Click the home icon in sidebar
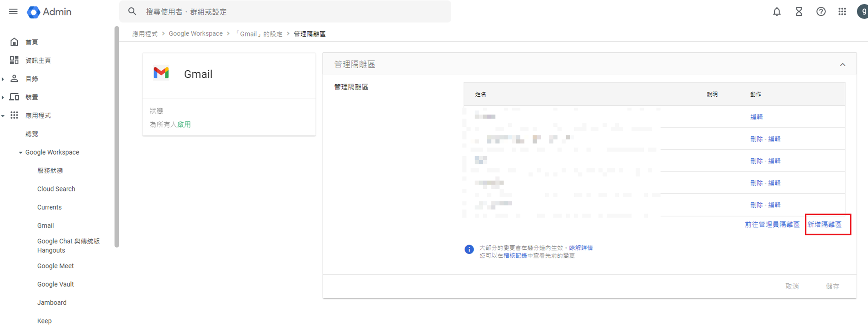 click(x=14, y=42)
